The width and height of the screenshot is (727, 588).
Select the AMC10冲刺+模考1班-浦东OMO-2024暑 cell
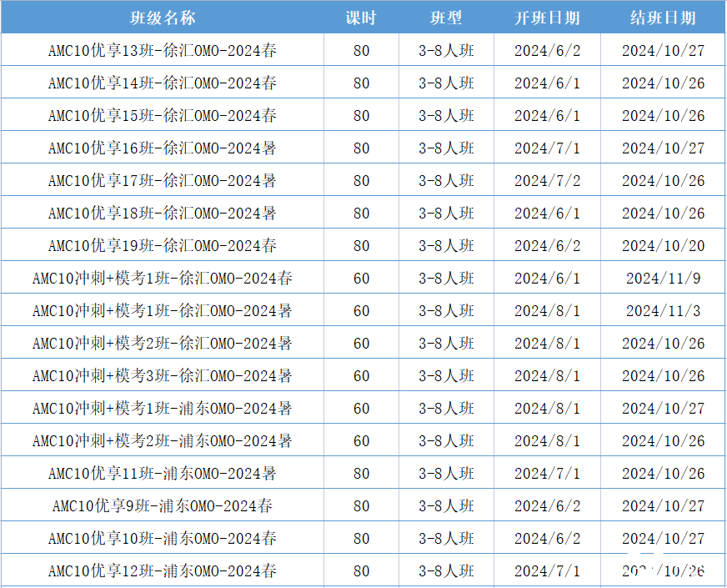[x=163, y=408]
